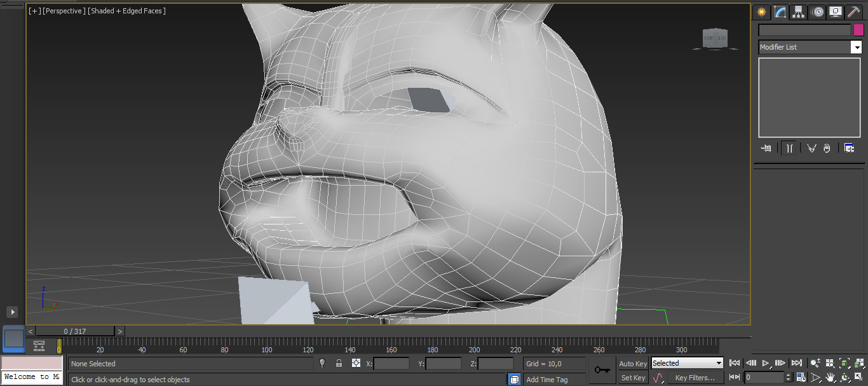Click the Y coordinate field
This screenshot has height=386, width=868.
(x=444, y=364)
